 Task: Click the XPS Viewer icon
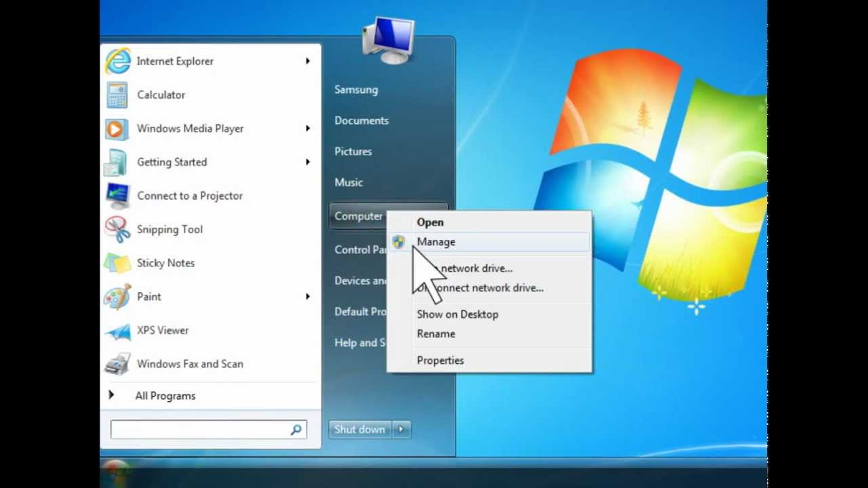(x=118, y=331)
